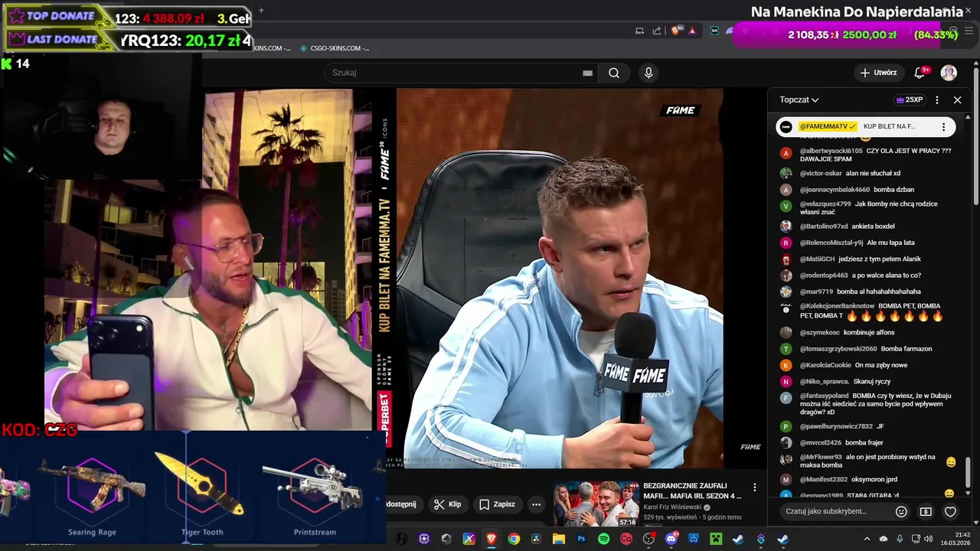Click the heart reaction icon in chat
This screenshot has width=980, height=551.
click(x=950, y=511)
